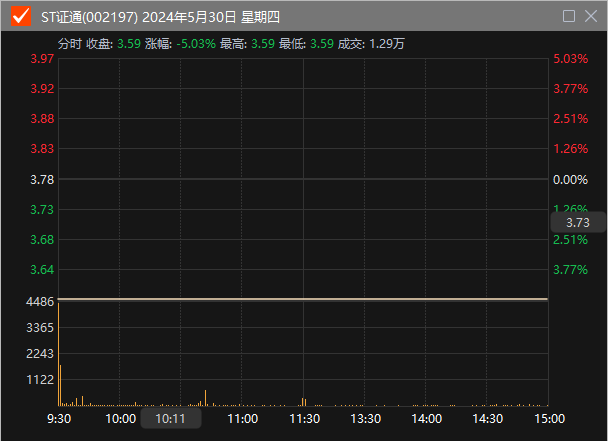Click the 2243 volume axis label
Image resolution: width=608 pixels, height=441 pixels.
coord(40,354)
